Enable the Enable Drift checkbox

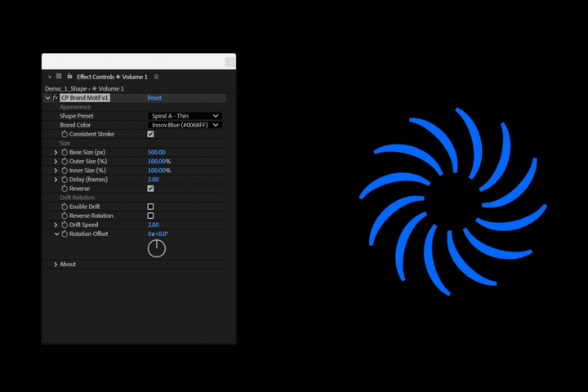(150, 207)
